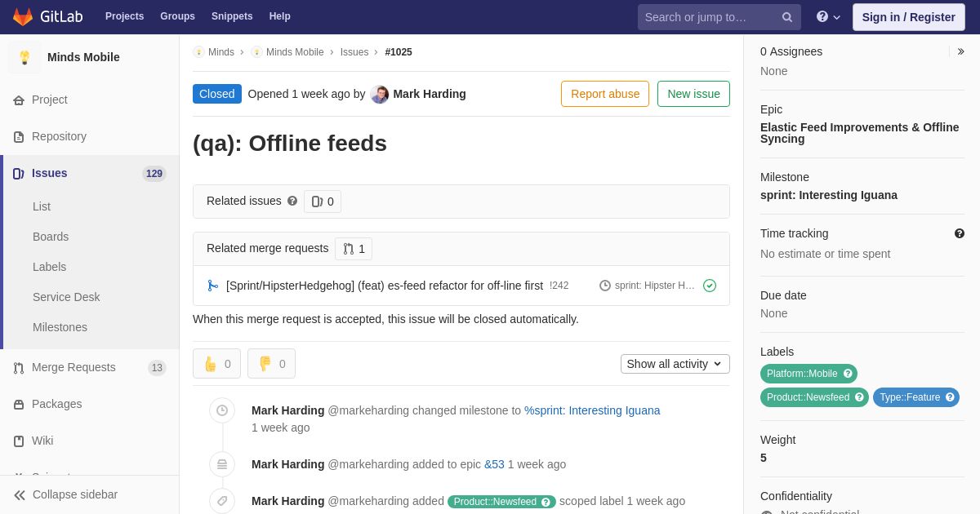Click the related issues count badge
The height and width of the screenshot is (514, 980).
[x=323, y=202]
